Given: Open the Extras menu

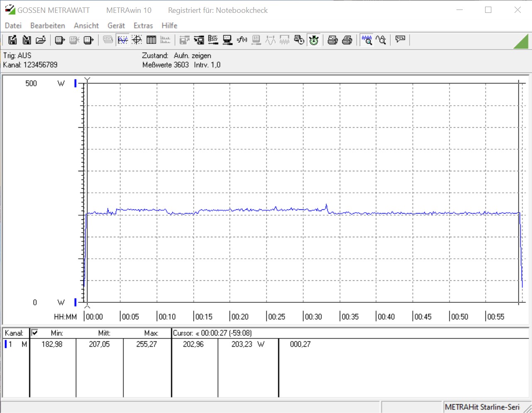Looking at the screenshot, I should pyautogui.click(x=143, y=26).
